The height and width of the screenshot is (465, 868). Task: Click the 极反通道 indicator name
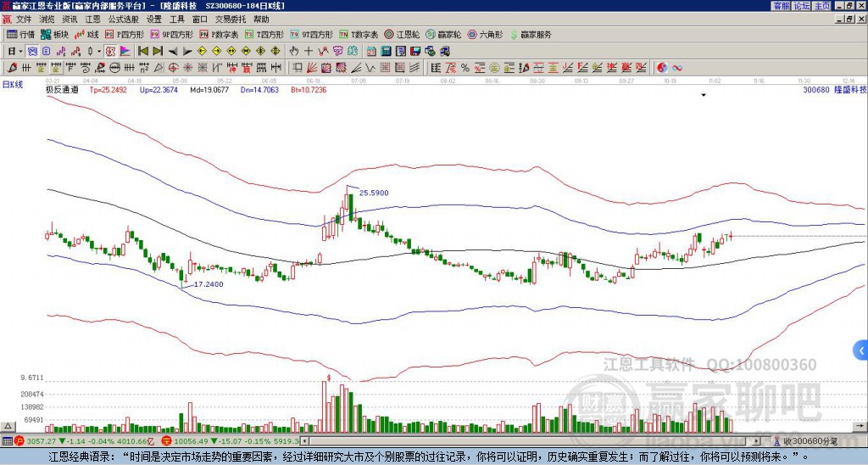pyautogui.click(x=62, y=90)
